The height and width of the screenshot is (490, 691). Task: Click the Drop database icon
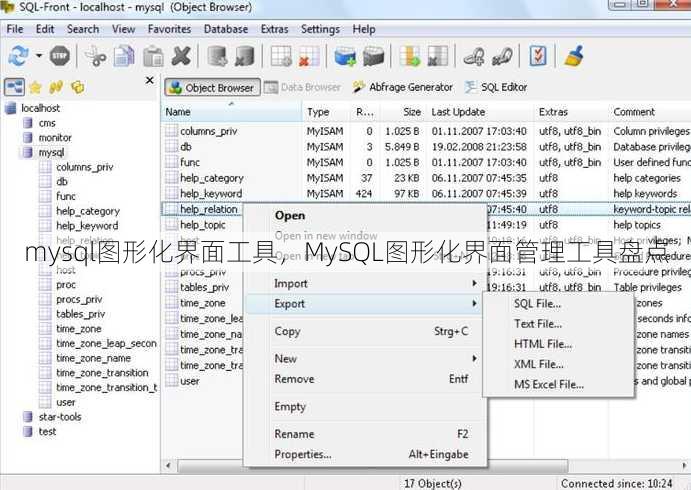245,56
